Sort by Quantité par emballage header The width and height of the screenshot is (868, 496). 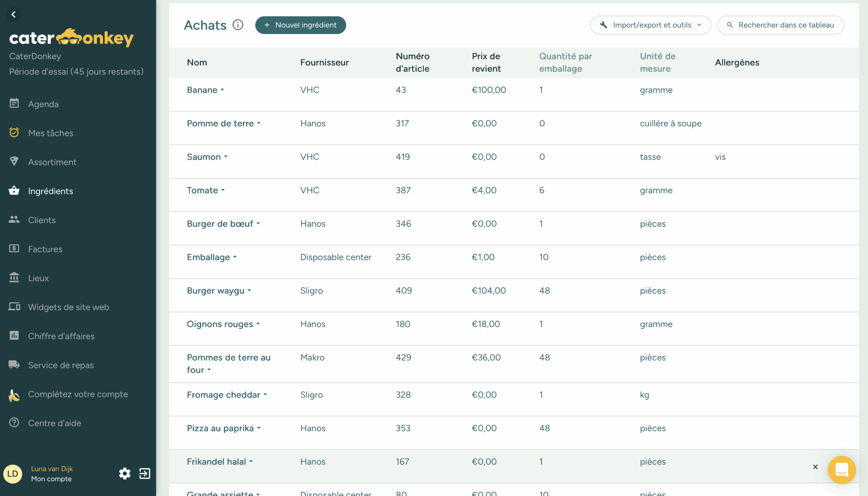coord(565,62)
